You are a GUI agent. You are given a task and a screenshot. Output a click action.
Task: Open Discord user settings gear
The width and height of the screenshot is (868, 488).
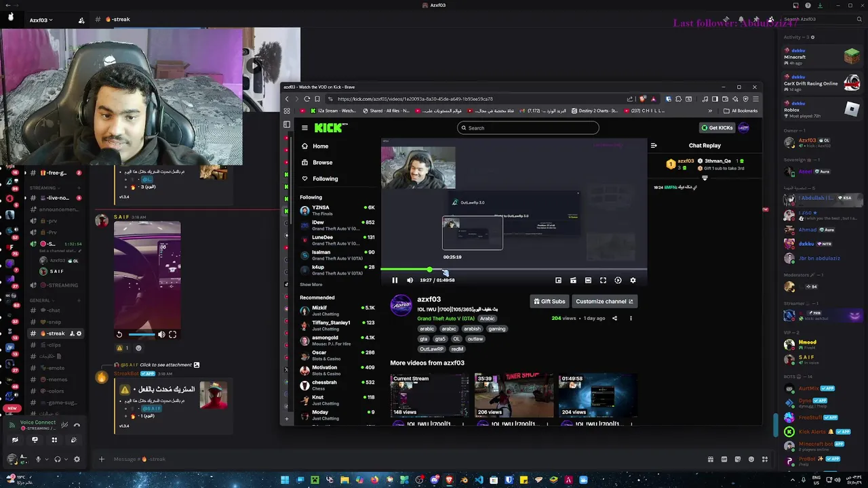pyautogui.click(x=77, y=459)
